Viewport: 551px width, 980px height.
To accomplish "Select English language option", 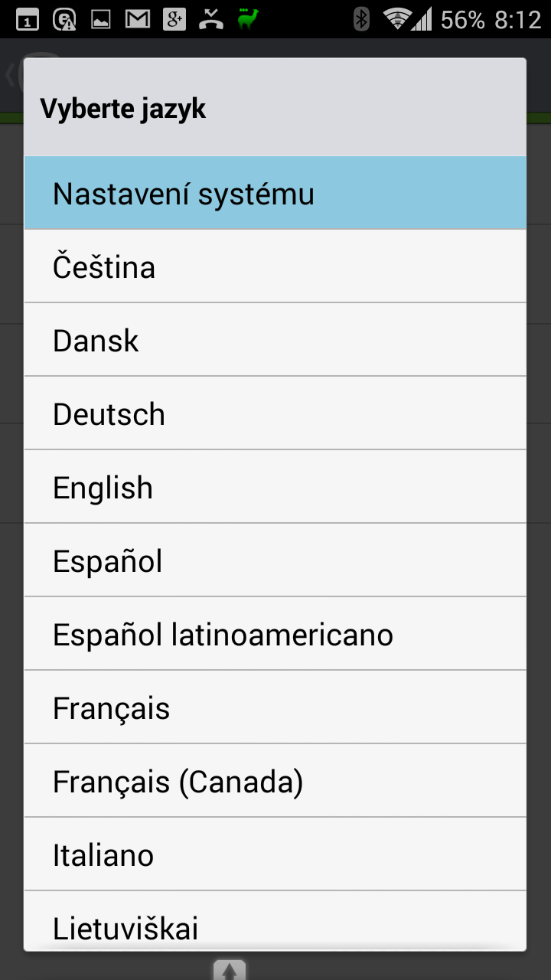I will (275, 487).
